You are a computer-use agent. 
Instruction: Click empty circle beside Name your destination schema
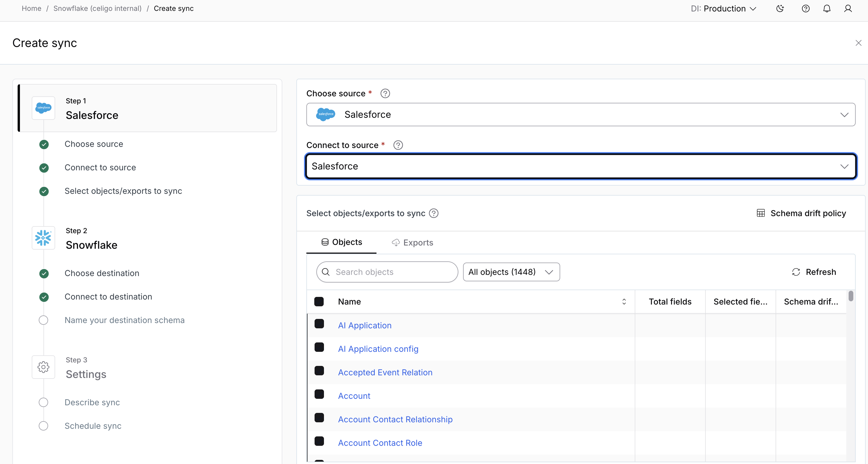click(x=43, y=320)
